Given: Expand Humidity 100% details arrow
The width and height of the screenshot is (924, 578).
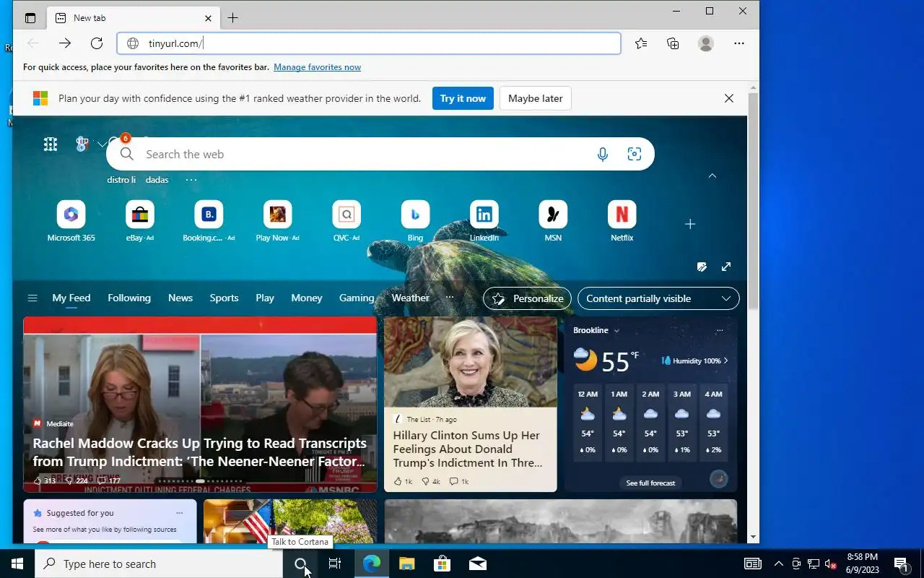Looking at the screenshot, I should coord(725,361).
